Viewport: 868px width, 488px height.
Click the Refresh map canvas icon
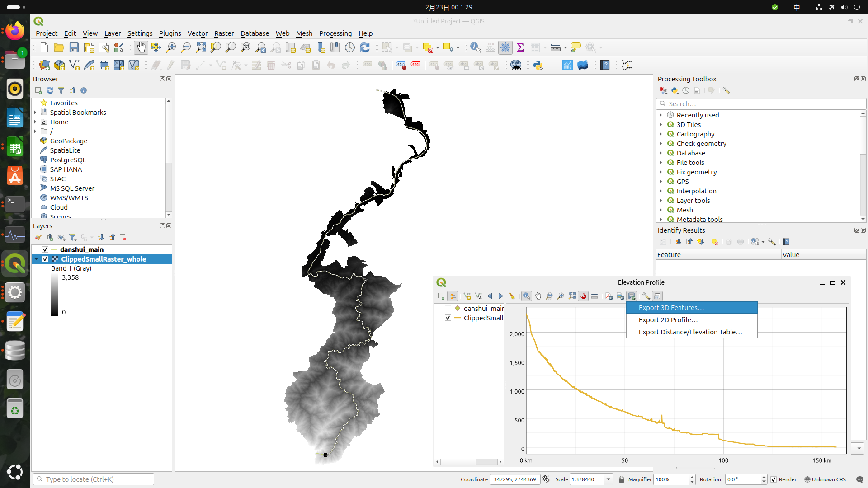(365, 47)
